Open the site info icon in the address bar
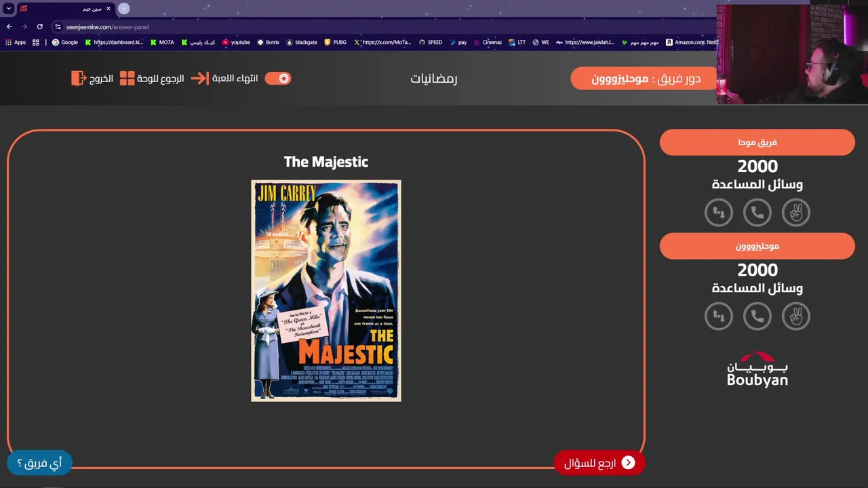This screenshot has height=488, width=868. (58, 27)
